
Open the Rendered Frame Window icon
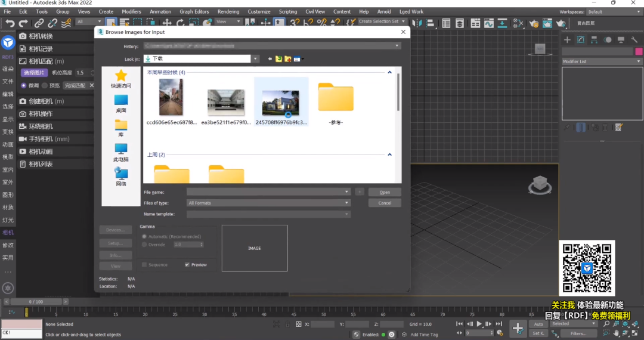[547, 23]
